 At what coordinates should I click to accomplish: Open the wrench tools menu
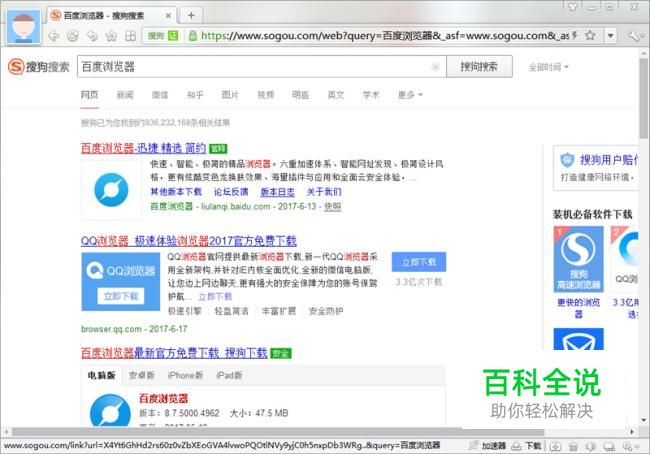click(634, 36)
